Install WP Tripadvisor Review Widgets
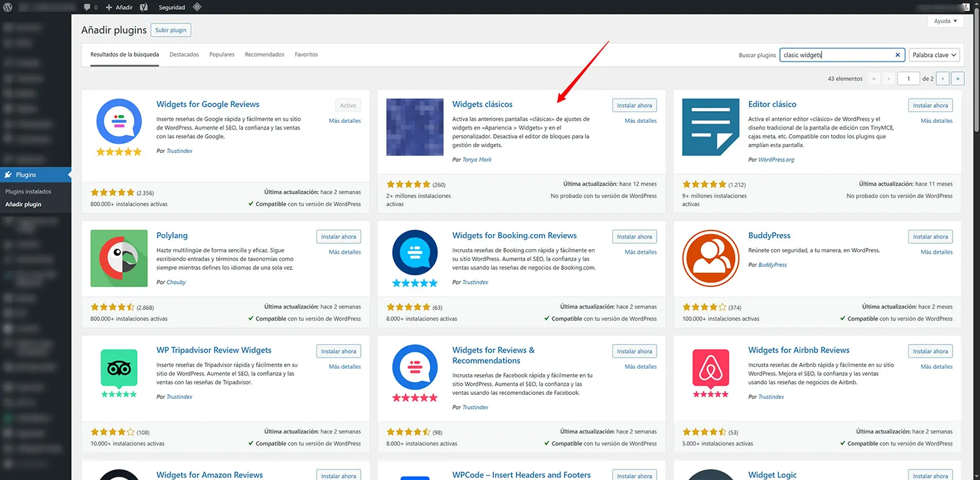 (x=338, y=351)
